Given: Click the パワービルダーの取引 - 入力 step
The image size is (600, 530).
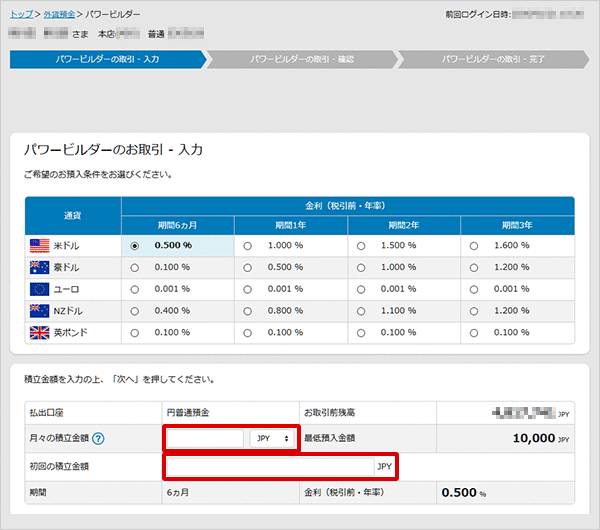Looking at the screenshot, I should pyautogui.click(x=107, y=59).
